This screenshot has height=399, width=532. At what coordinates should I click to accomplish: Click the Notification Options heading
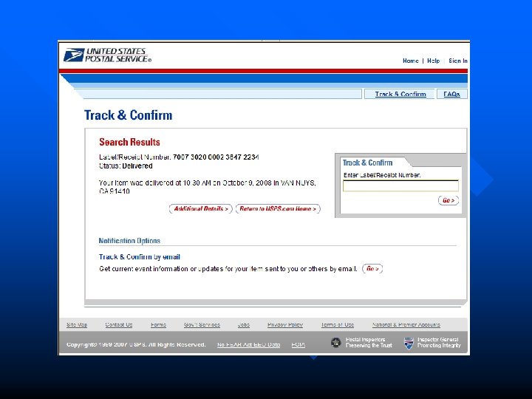tap(129, 241)
